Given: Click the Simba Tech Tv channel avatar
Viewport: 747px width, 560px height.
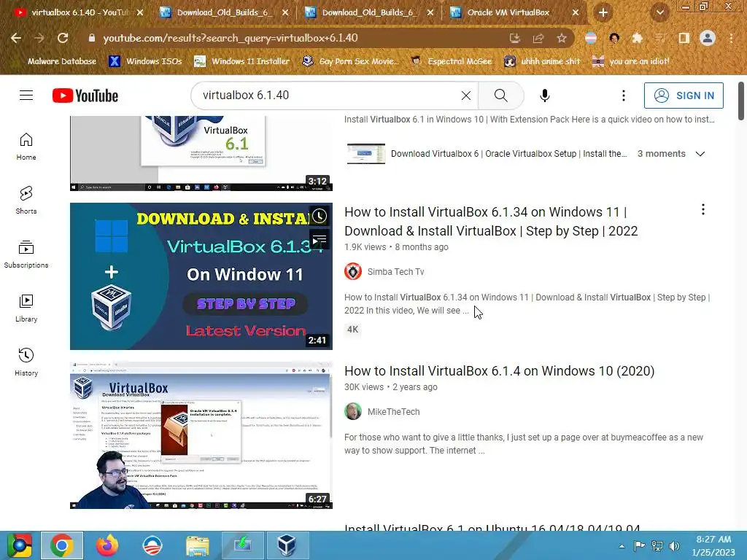Looking at the screenshot, I should (x=353, y=271).
